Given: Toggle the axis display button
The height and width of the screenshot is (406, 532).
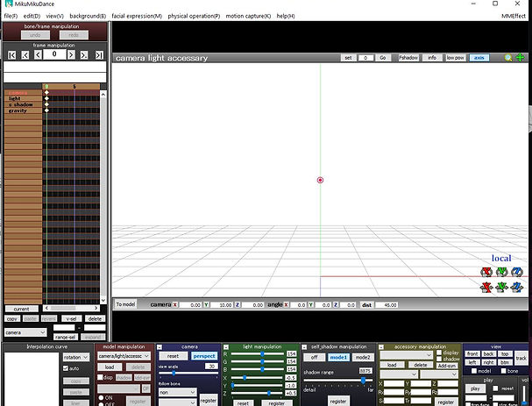Looking at the screenshot, I should (x=479, y=58).
